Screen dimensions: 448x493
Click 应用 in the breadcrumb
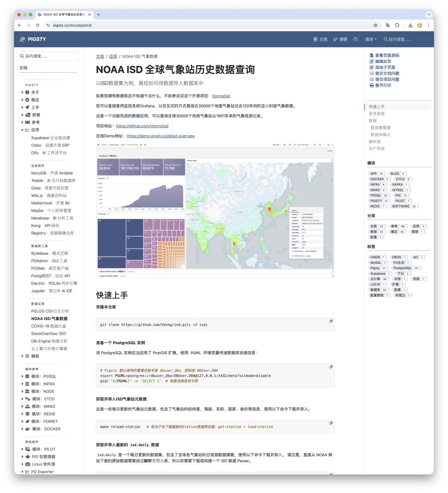[113, 56]
